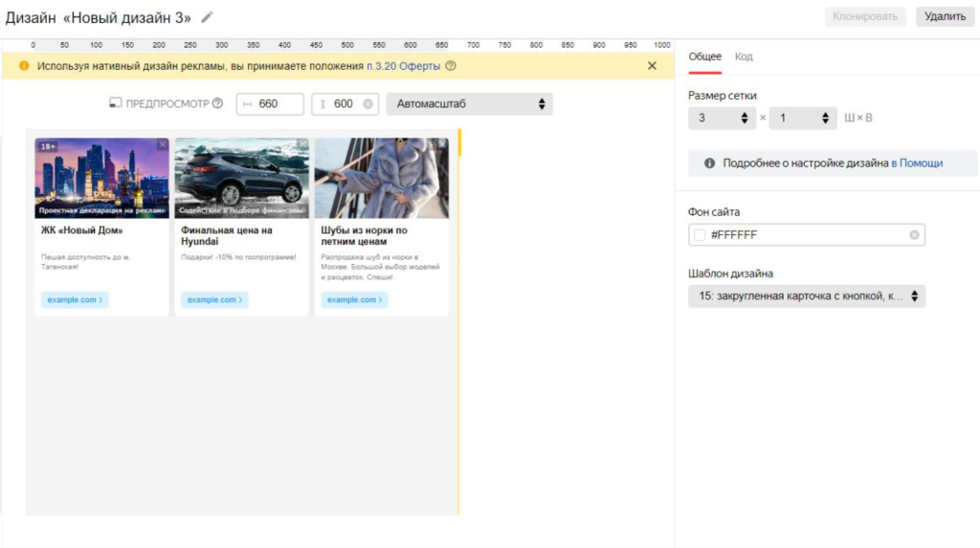
Task: Click the Клонировать button
Action: point(865,16)
